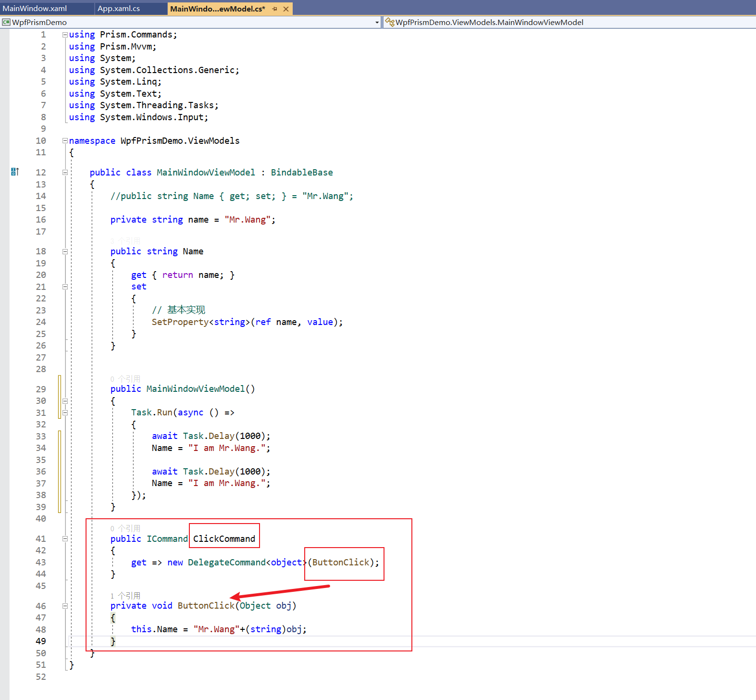Click 'Task.Delay' on line 33
The width and height of the screenshot is (756, 700).
click(209, 436)
